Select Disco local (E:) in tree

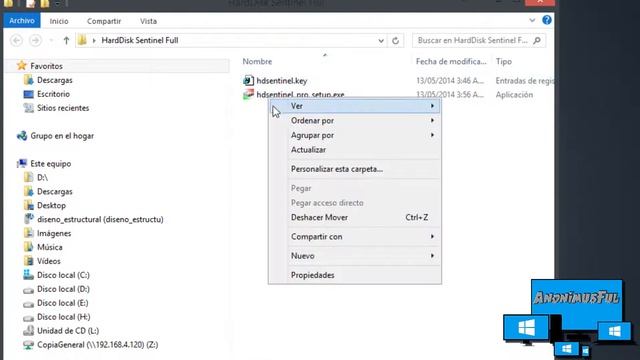[62, 303]
